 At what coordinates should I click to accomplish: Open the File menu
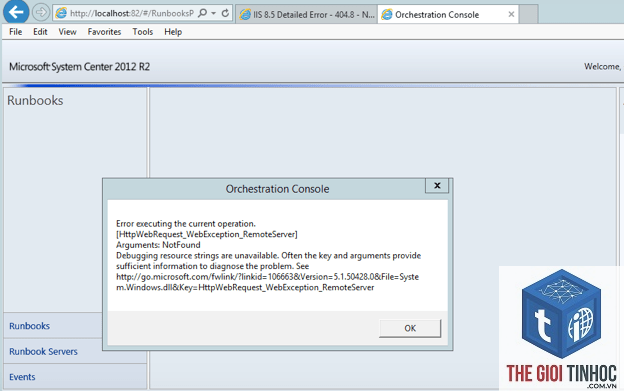(x=16, y=32)
